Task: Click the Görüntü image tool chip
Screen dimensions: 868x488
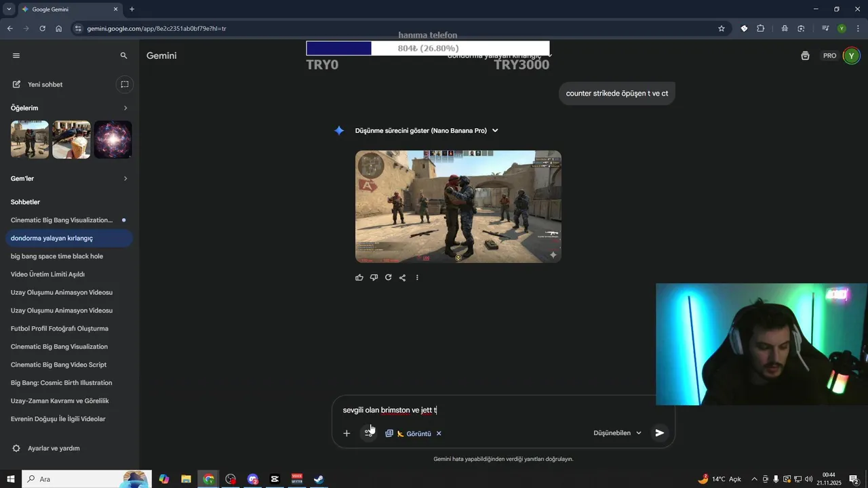Action: (414, 434)
